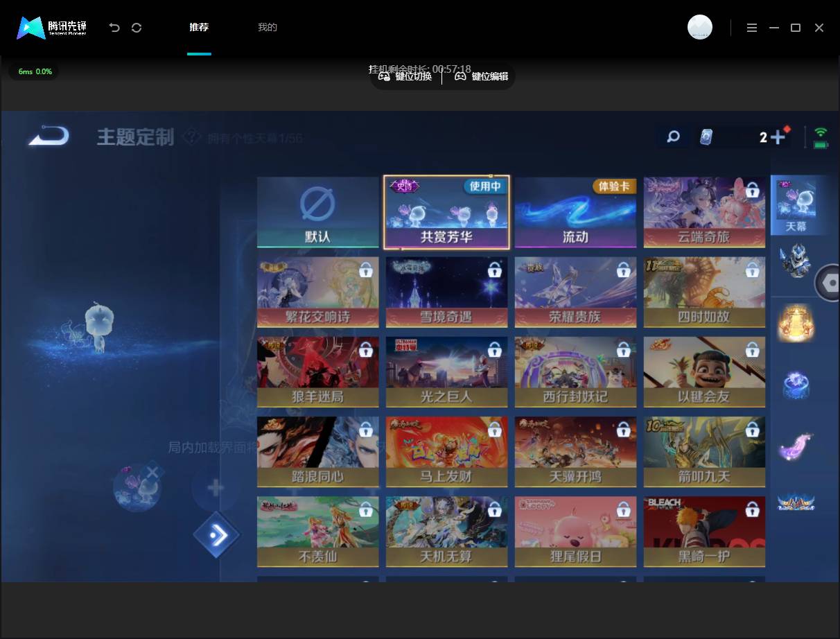
Task: Click the 6ms latency indicator
Action: pyautogui.click(x=35, y=71)
